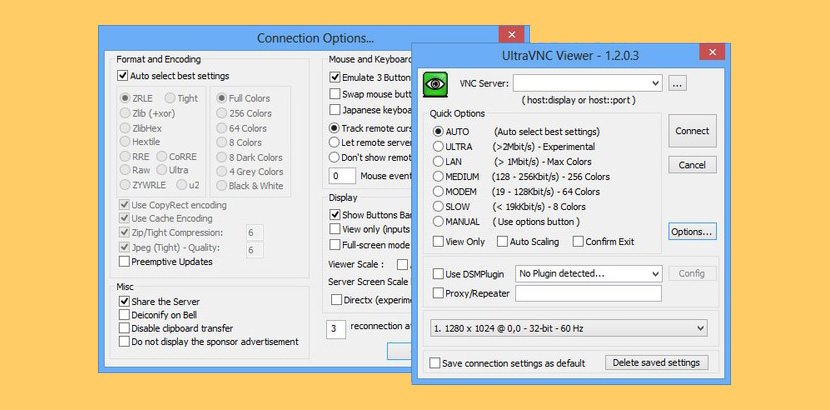Click the Zip/Tight Compression value field
This screenshot has height=410, width=830.
[255, 233]
